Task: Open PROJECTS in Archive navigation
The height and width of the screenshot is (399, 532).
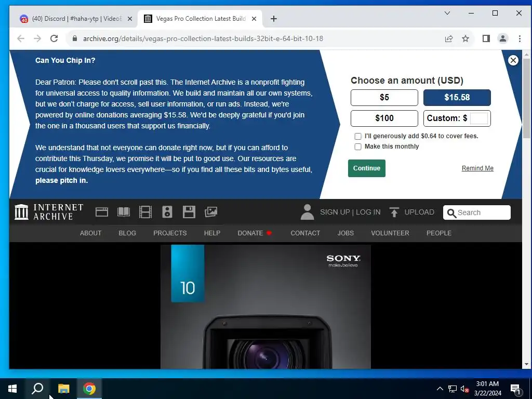Action: click(x=170, y=233)
